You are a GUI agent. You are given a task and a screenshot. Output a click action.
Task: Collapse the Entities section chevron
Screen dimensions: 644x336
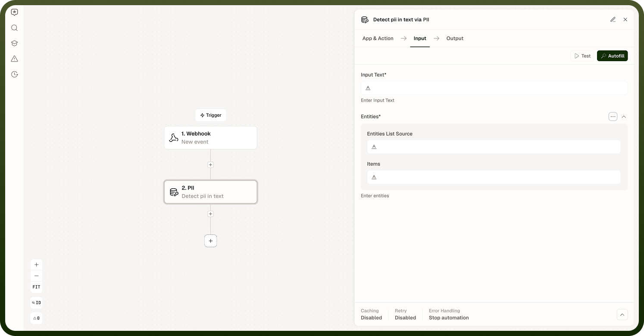click(x=624, y=117)
